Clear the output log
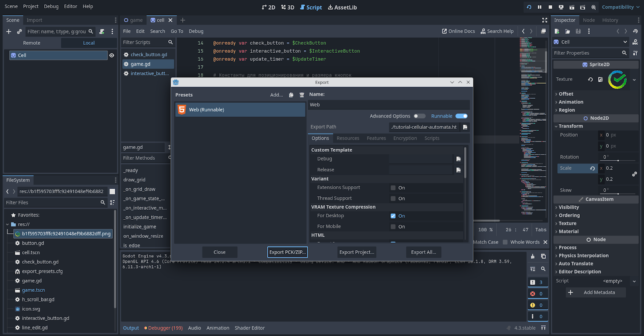 click(533, 256)
